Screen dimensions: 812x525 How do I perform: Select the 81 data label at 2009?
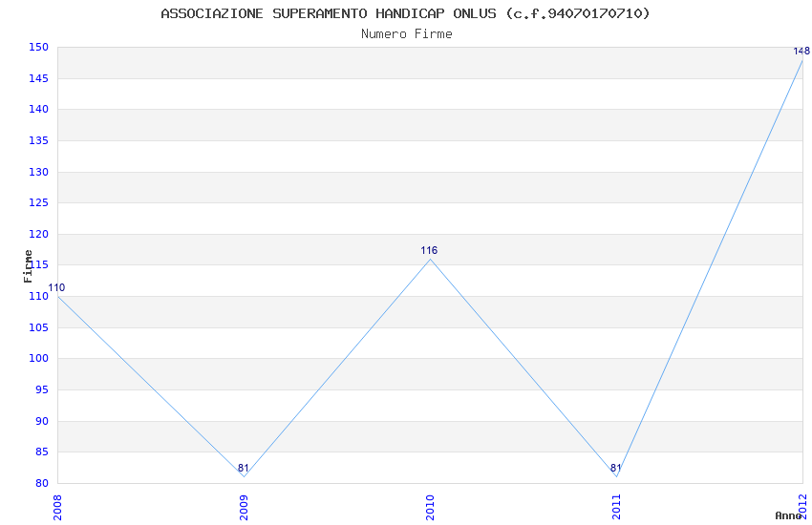click(244, 468)
